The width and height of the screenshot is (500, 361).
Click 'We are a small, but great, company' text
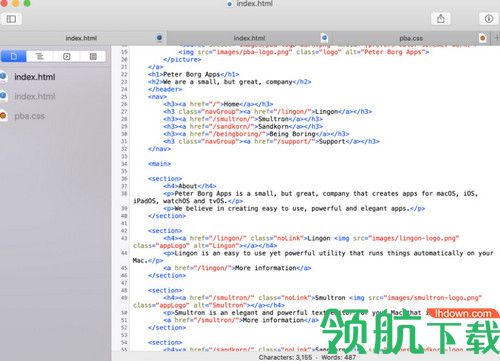pyautogui.click(x=228, y=82)
